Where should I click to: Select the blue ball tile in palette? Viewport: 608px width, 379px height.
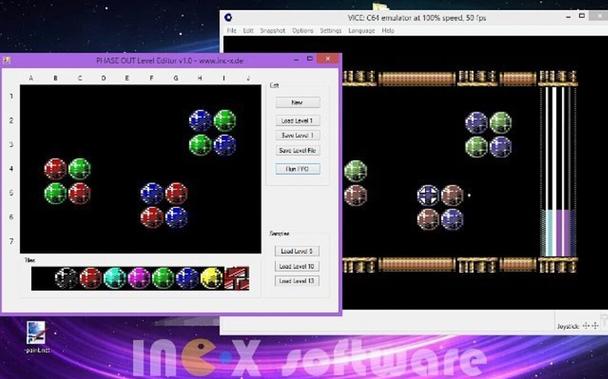[x=187, y=279]
